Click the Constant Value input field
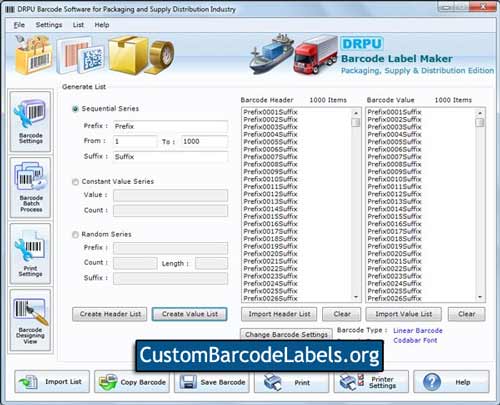500x405 pixels. (170, 195)
